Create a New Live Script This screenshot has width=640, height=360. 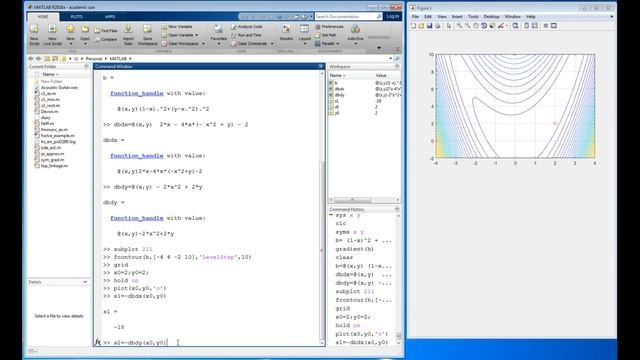tap(52, 34)
